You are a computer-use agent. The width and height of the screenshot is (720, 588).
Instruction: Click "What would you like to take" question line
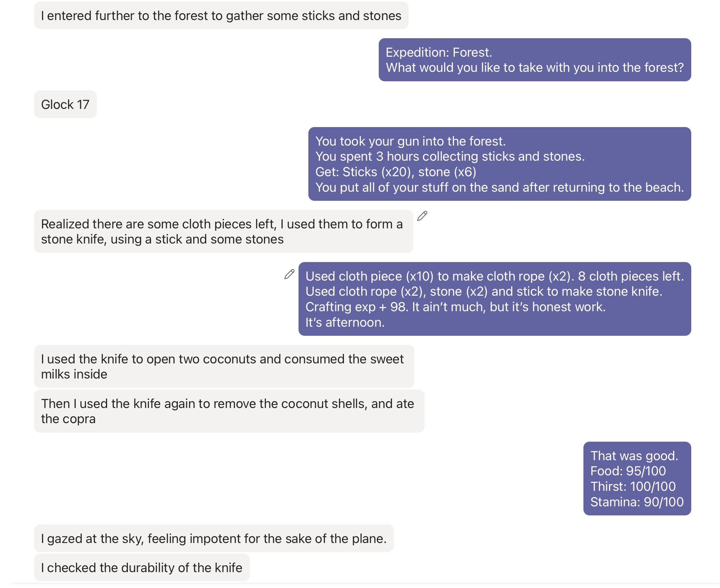pos(535,68)
